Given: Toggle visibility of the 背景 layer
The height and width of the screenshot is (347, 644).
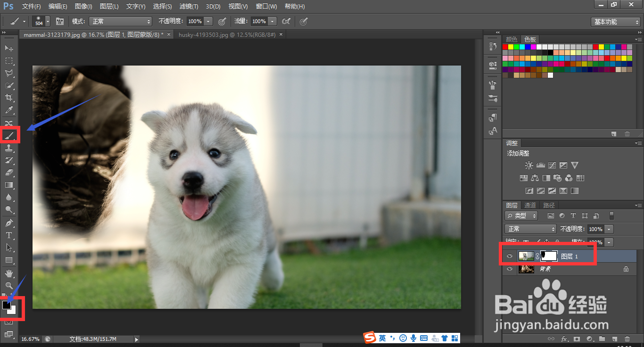Looking at the screenshot, I should pos(509,269).
